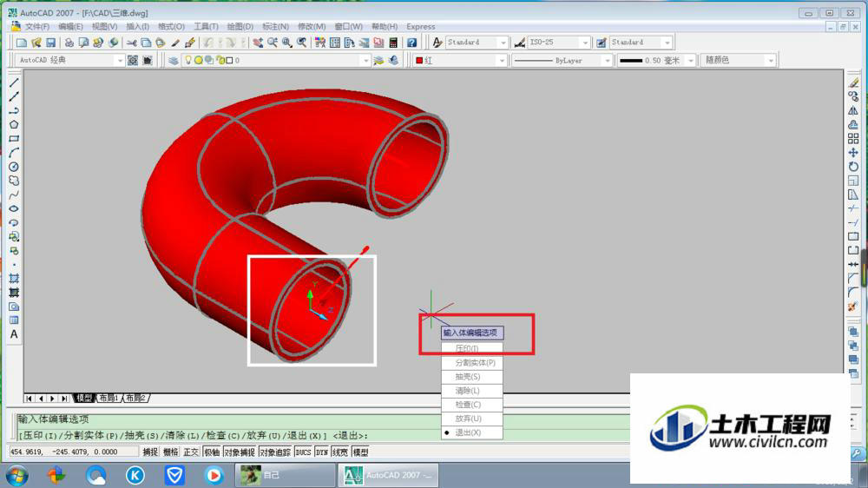Open the Layer Properties Manager icon
Image resolution: width=868 pixels, height=488 pixels.
pyautogui.click(x=174, y=61)
